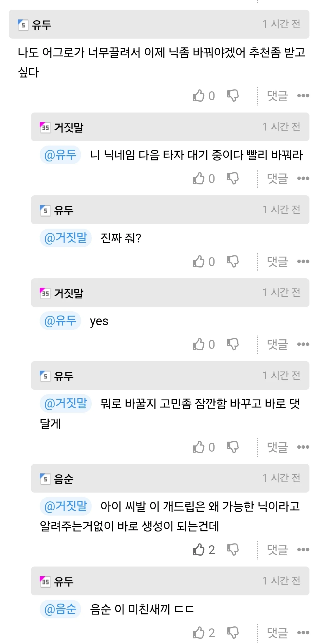
Task: Open more options on the last comment
Action: 303,633
